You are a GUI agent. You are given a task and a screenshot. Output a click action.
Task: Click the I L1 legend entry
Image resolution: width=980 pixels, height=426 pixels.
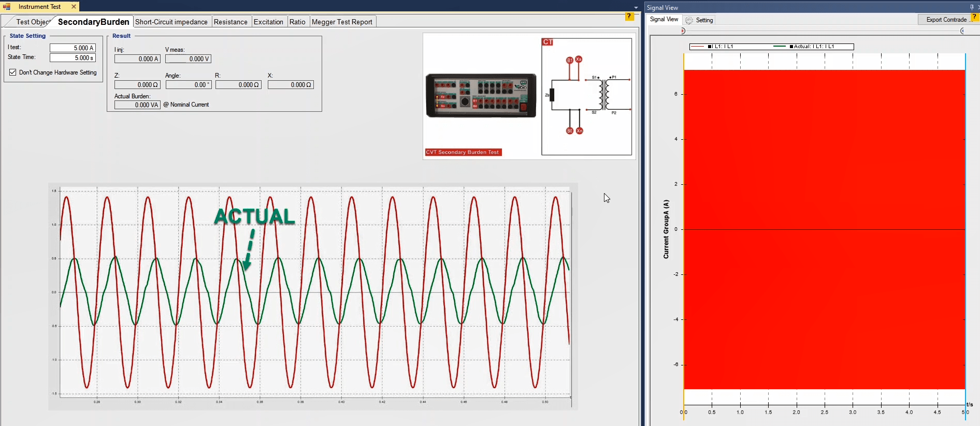[x=720, y=47]
